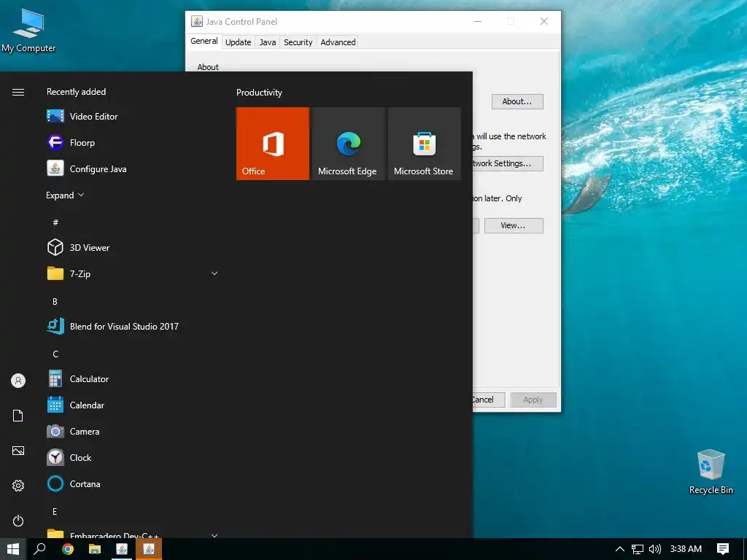Click the Java Control Panel title bar icon
The width and height of the screenshot is (747, 560).
[x=197, y=21]
